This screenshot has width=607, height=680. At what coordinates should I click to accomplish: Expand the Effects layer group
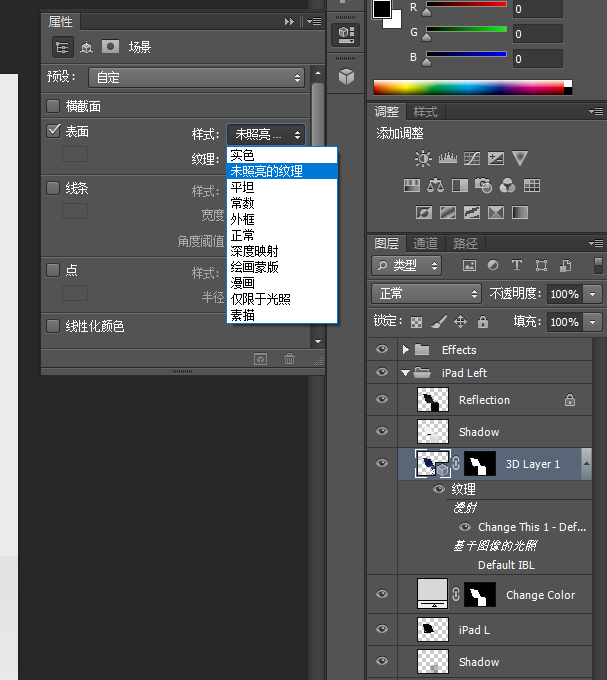click(x=406, y=350)
